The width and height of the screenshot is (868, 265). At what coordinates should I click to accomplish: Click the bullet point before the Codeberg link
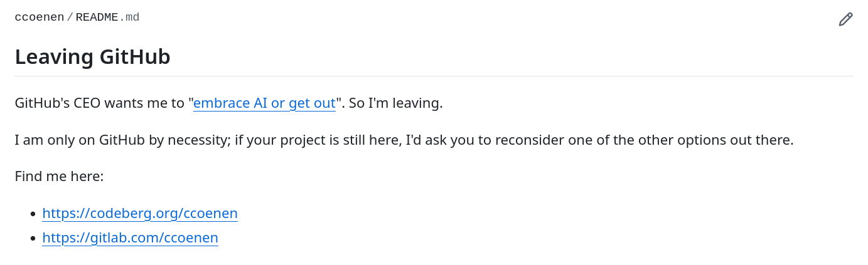click(33, 214)
